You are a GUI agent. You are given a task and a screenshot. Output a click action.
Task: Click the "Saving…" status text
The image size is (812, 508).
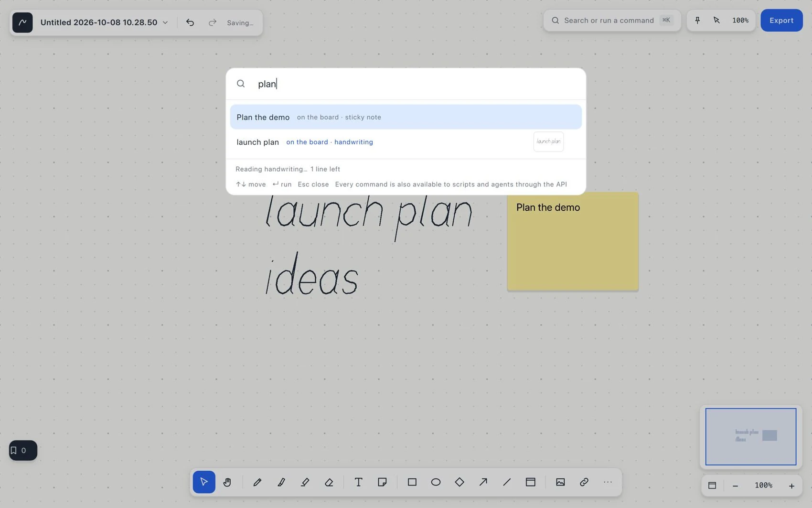(x=240, y=22)
